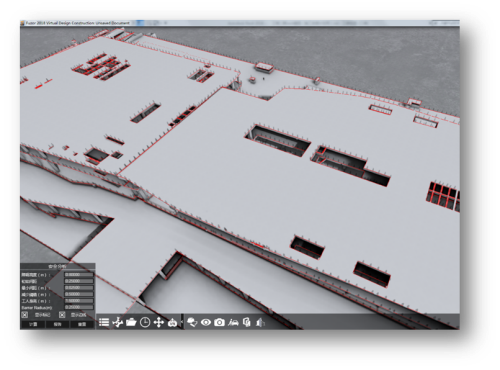Toggle second checkbox in safety panel
The width and height of the screenshot is (500, 370).
click(x=62, y=315)
